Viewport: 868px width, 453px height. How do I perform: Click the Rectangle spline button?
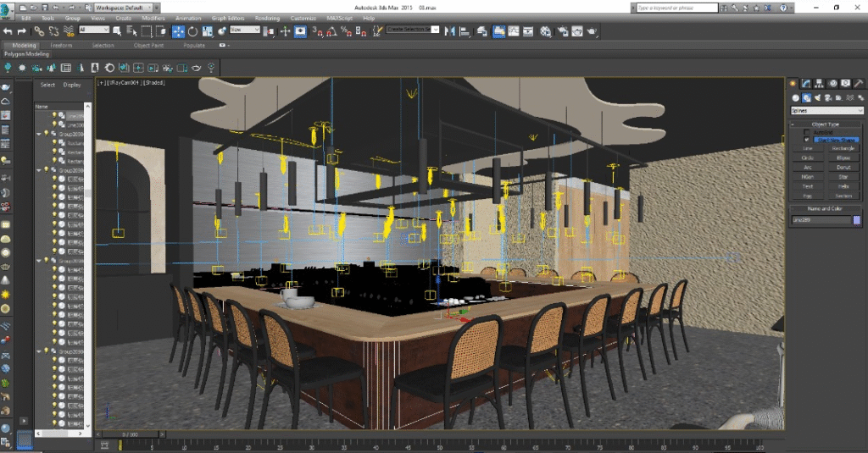click(x=843, y=148)
